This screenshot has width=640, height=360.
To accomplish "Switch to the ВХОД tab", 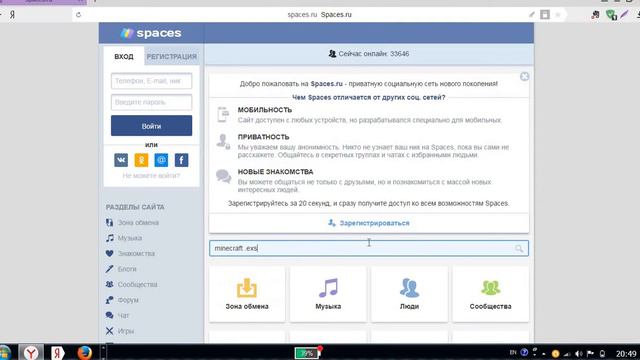I will 124,56.
